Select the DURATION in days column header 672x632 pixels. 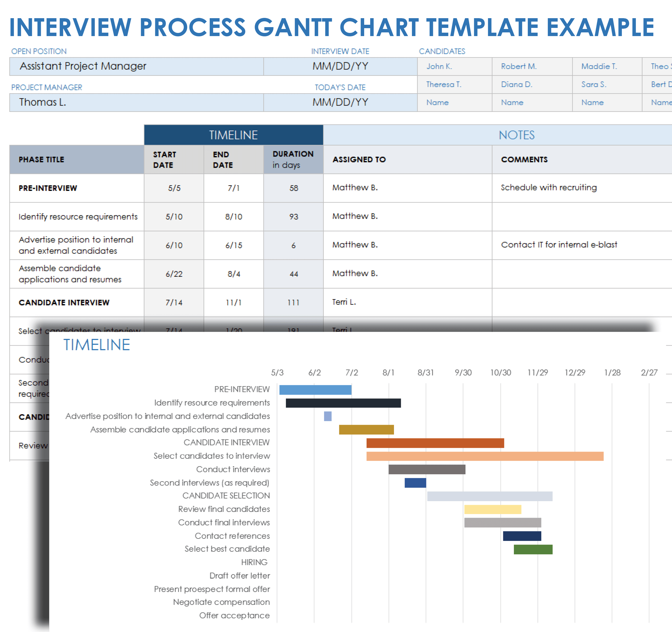293,159
